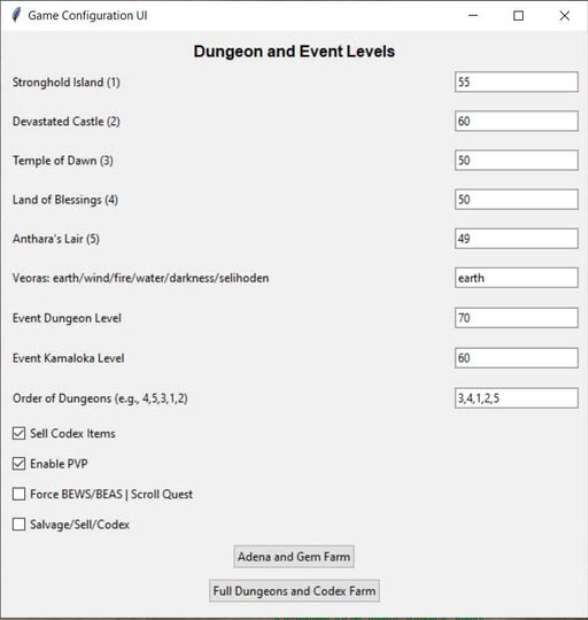Enable the Salvage/Sell/Codex checkbox
588x620 pixels.
19,524
